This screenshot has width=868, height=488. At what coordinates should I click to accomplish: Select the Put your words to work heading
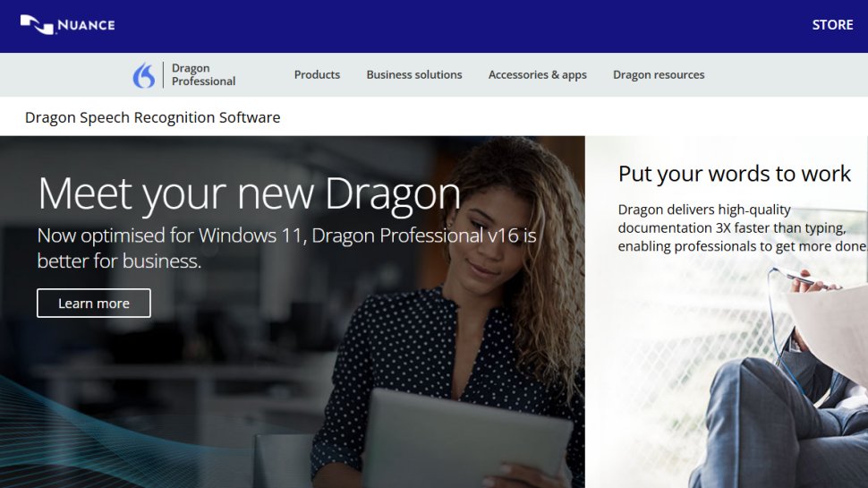734,174
